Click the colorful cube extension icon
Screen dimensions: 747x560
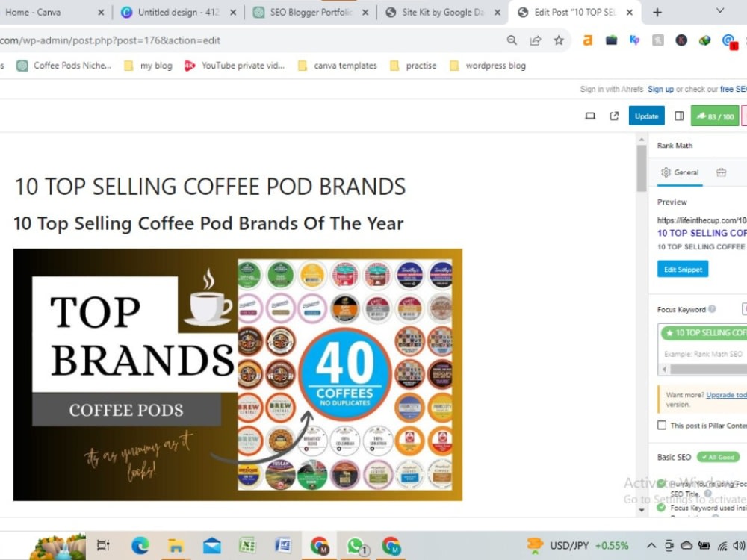coord(704,40)
